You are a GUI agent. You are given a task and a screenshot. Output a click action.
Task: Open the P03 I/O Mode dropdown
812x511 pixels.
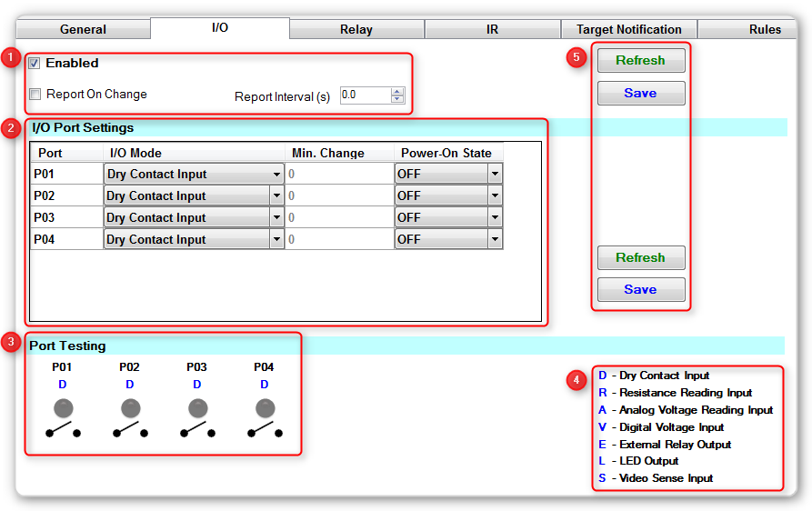276,218
